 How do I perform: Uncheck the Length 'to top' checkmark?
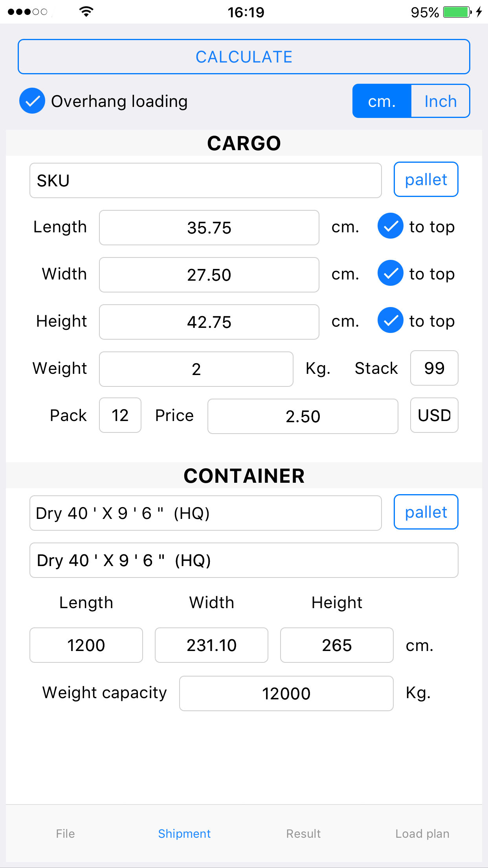tap(390, 226)
